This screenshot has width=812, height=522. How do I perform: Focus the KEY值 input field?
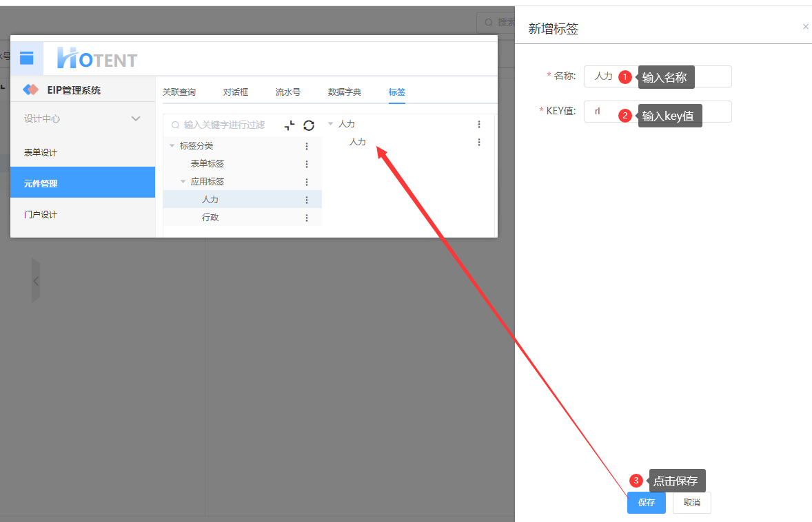(658, 112)
